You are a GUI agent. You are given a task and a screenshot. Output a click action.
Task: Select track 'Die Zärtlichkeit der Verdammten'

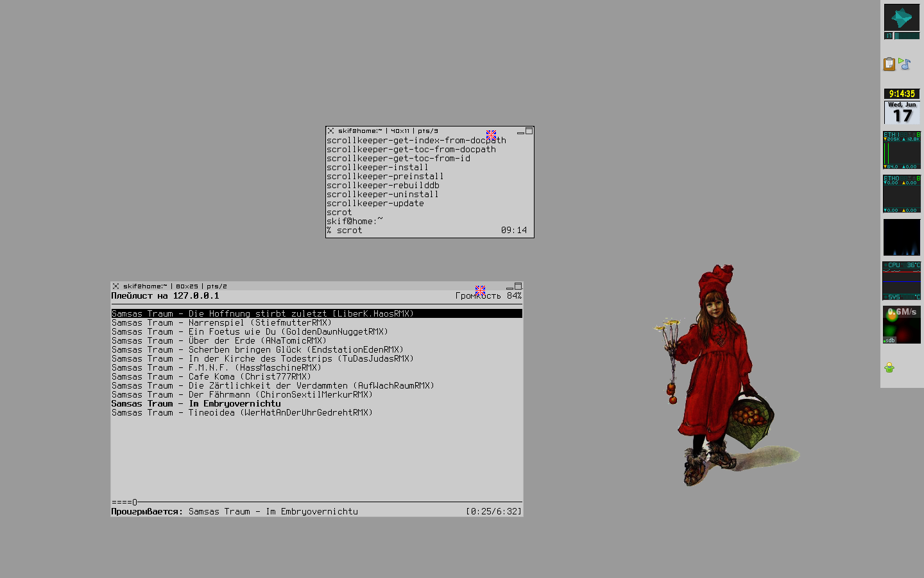point(273,385)
